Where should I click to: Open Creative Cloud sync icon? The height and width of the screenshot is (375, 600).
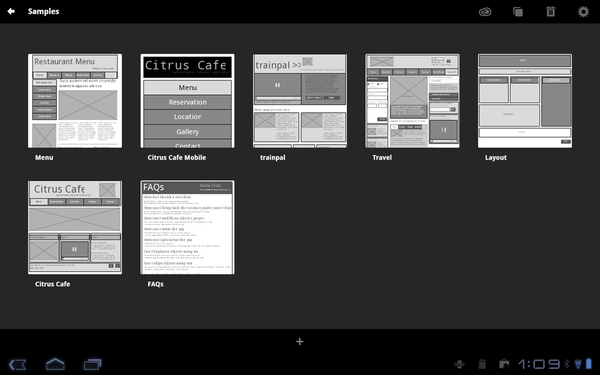point(485,12)
